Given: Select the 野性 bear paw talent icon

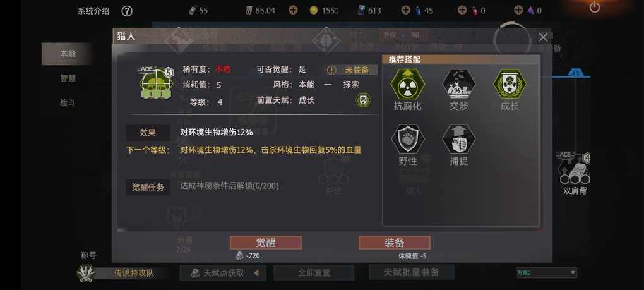Looking at the screenshot, I should tap(407, 139).
